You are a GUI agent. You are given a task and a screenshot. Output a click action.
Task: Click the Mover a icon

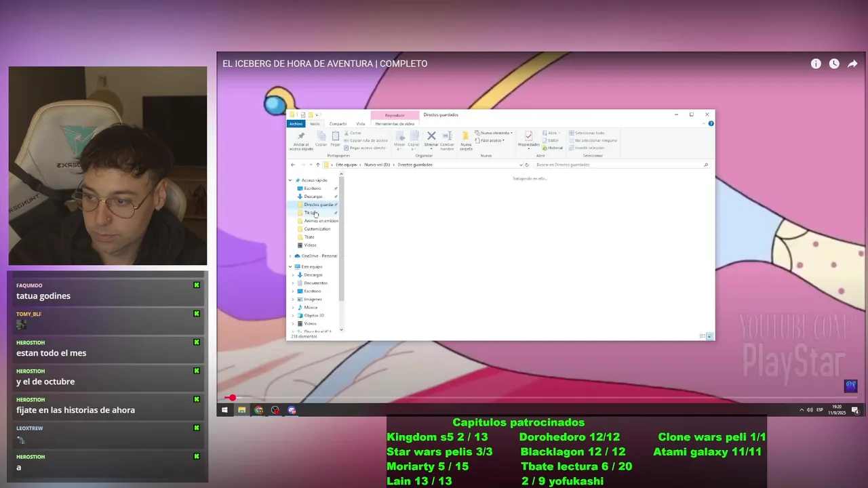tap(399, 136)
